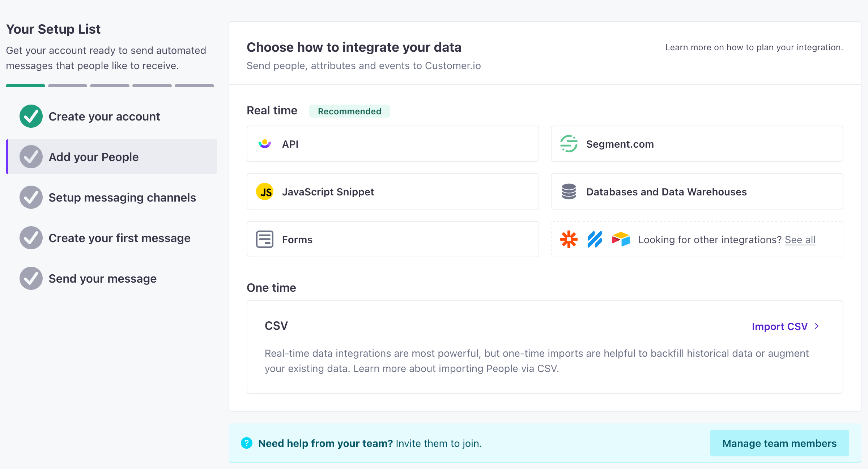Click the yellow JS JavaScript icon
This screenshot has width=868, height=469.
[x=265, y=191]
